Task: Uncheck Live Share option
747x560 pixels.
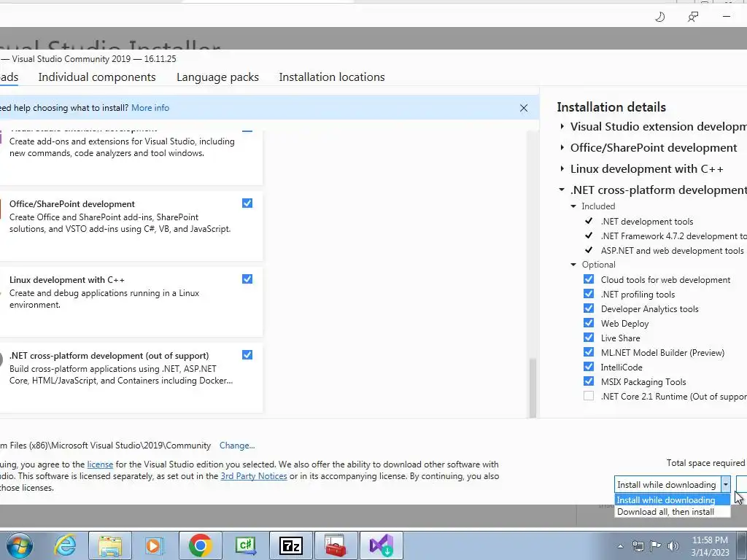Action: coord(589,338)
